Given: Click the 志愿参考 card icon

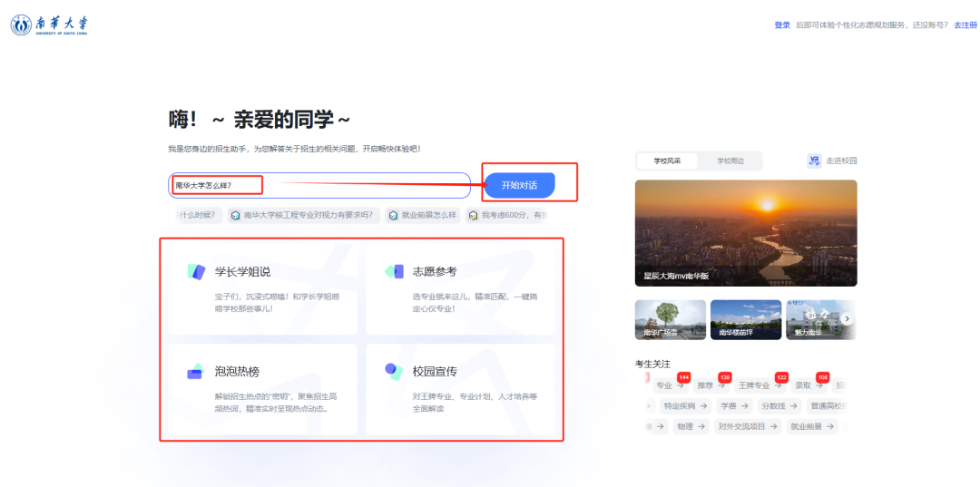Looking at the screenshot, I should tap(394, 271).
